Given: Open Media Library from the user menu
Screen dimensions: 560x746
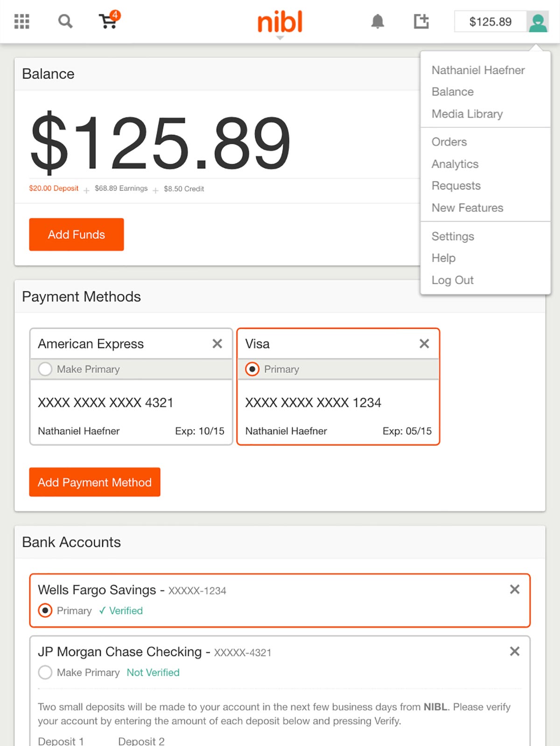Looking at the screenshot, I should click(467, 114).
